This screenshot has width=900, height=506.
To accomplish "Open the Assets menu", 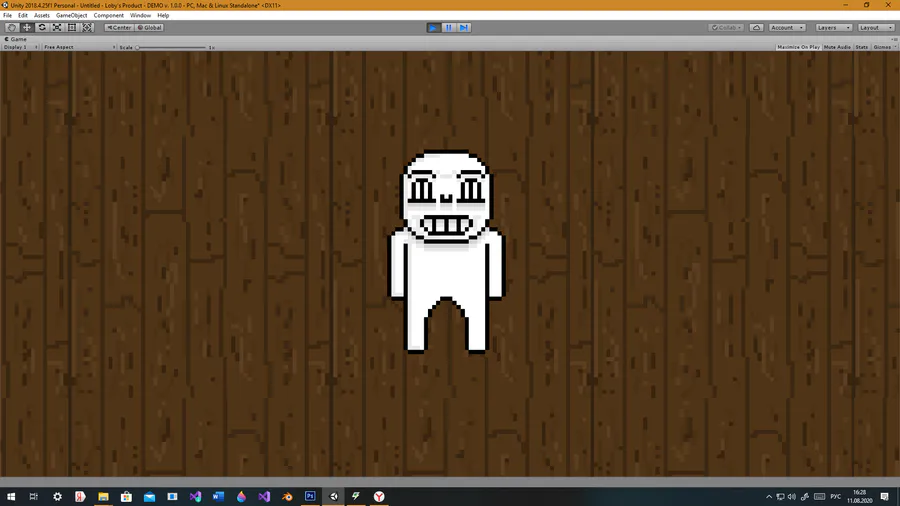I will [x=41, y=15].
